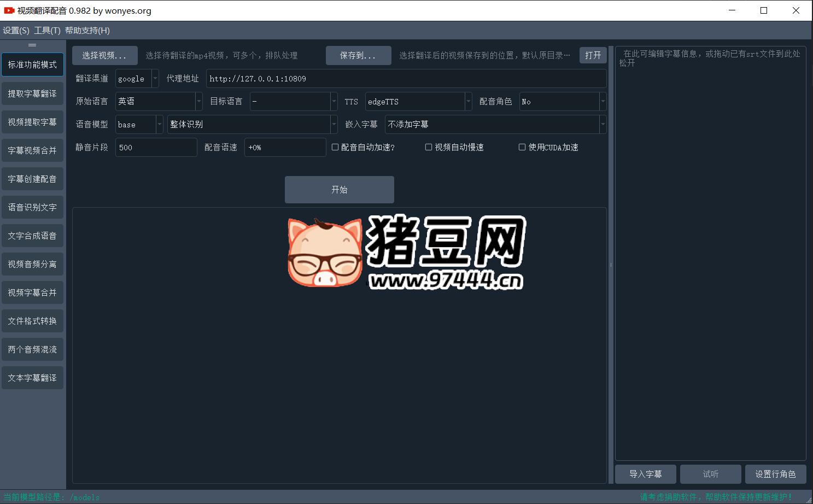Enable 使用CUDA加速 checkbox
The image size is (813, 504).
(522, 147)
